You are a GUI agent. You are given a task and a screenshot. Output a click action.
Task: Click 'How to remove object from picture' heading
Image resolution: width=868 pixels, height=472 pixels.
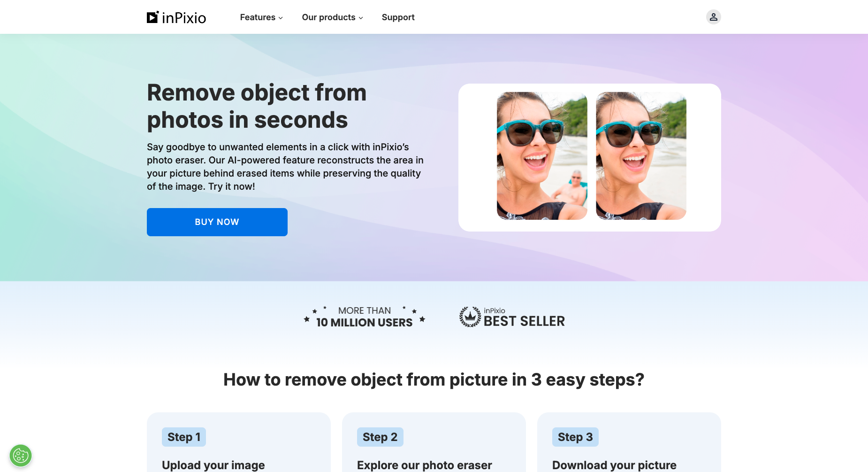(434, 379)
